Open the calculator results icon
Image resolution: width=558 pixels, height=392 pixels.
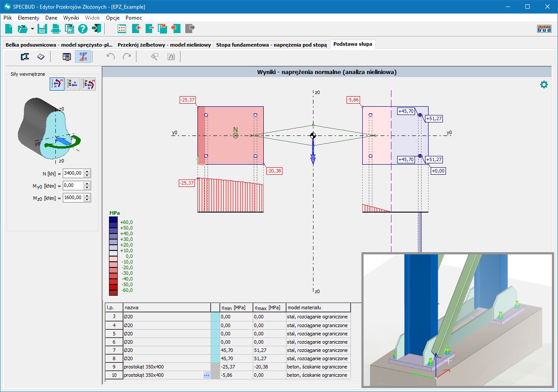pyautogui.click(x=67, y=57)
